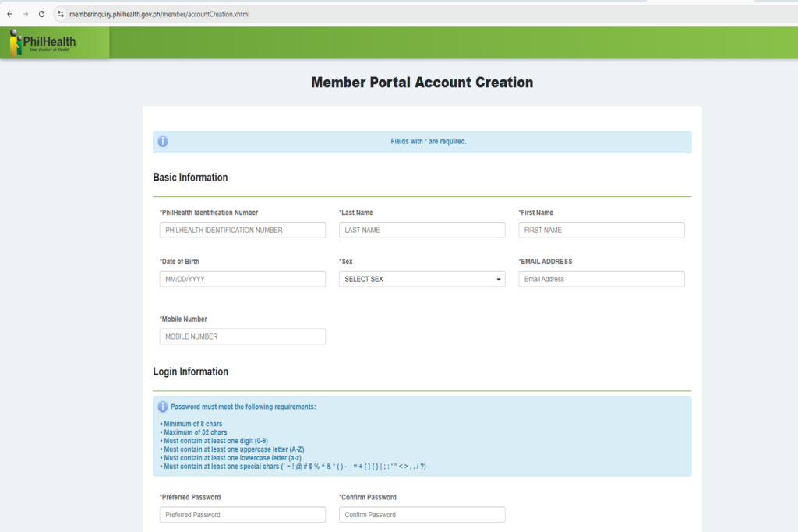Click the address bar URL
Screen dimensions: 798x532
pos(159,14)
